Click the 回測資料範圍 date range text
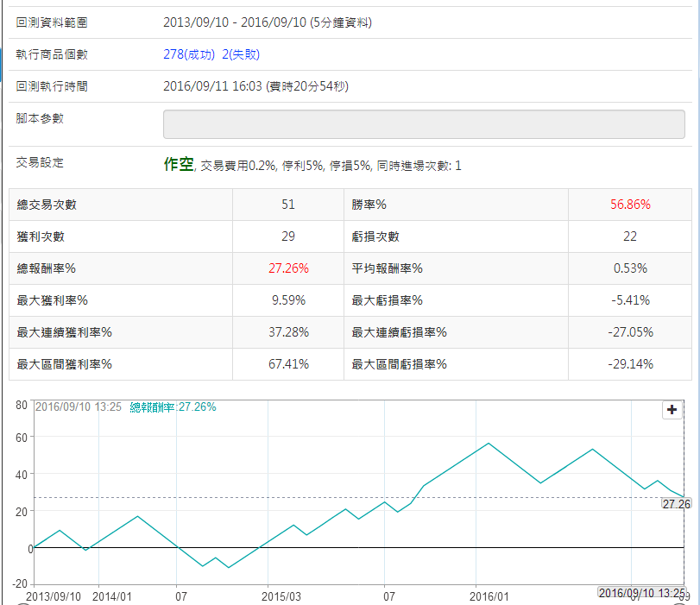The image size is (700, 605). pos(268,22)
